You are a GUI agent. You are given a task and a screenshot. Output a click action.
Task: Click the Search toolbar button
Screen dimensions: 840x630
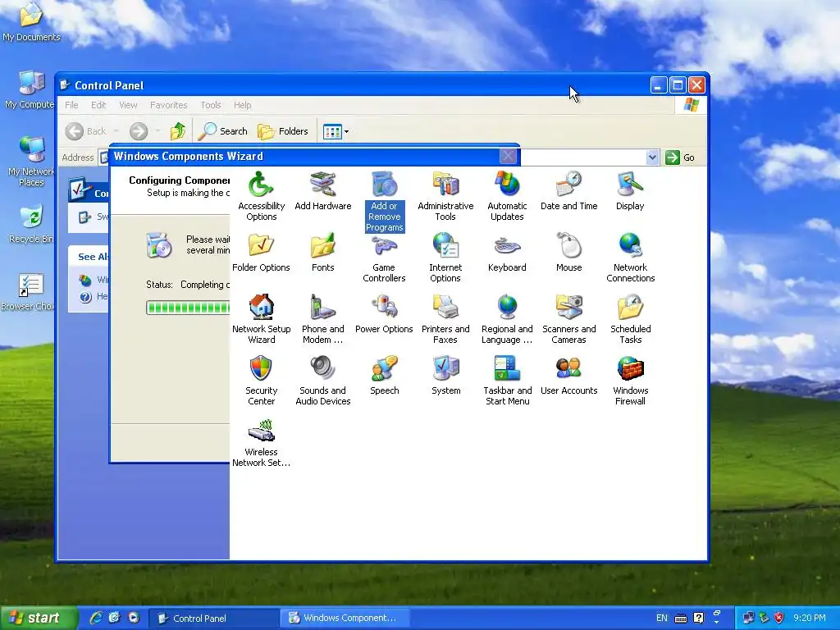point(222,131)
